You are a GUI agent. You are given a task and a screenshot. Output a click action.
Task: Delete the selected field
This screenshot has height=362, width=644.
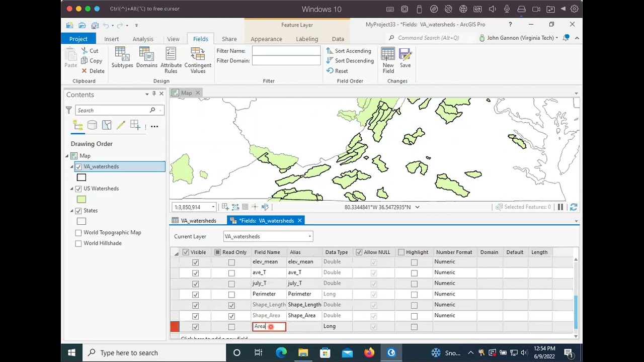click(93, 71)
